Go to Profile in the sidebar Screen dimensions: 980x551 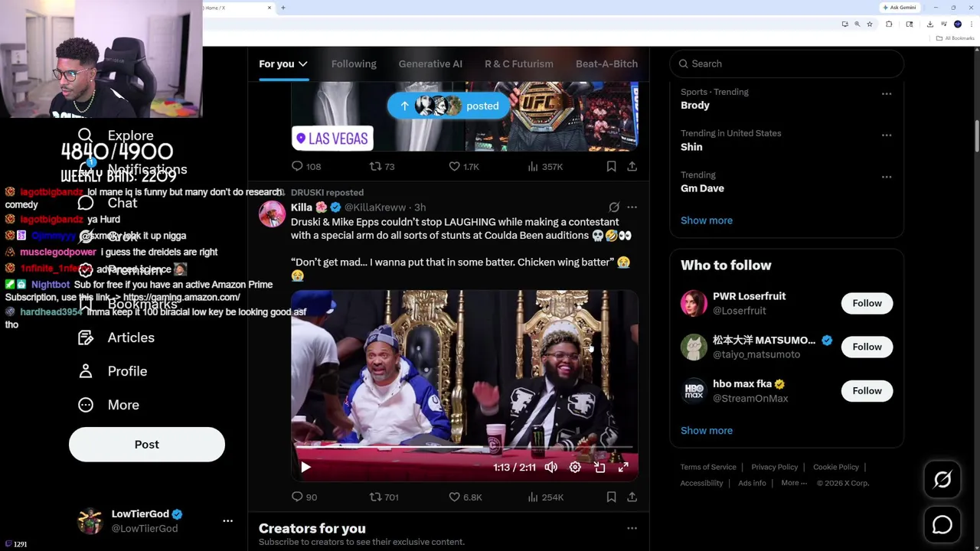pyautogui.click(x=112, y=371)
